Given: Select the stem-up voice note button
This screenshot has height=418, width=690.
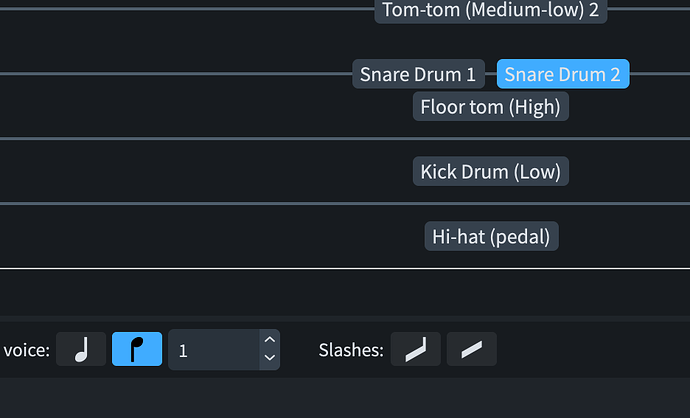Looking at the screenshot, I should (x=81, y=349).
